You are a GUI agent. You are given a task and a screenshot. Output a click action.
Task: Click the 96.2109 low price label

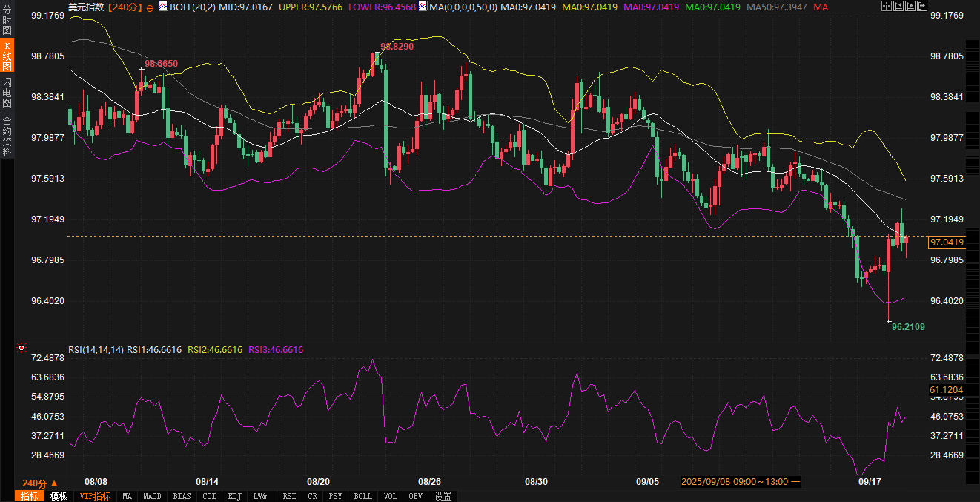pos(908,326)
